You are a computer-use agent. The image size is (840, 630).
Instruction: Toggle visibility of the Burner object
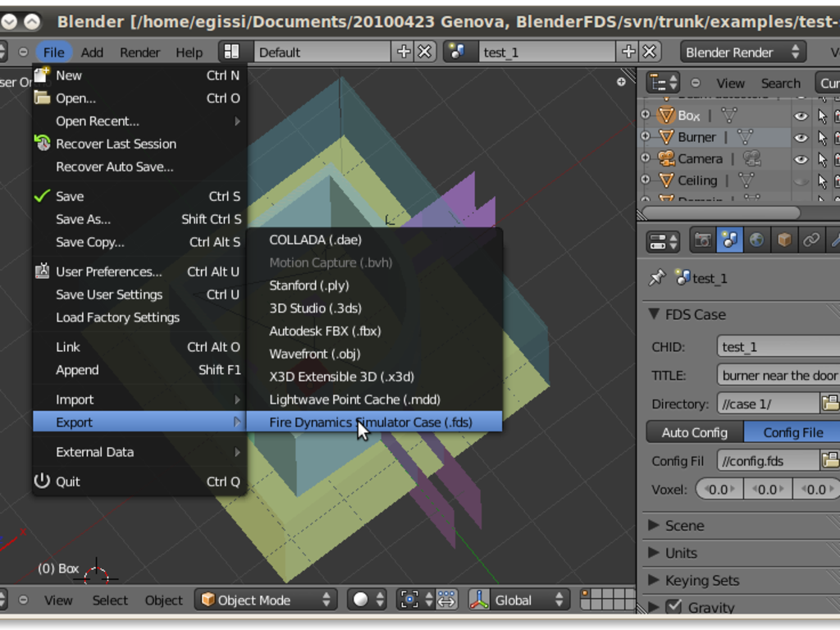(x=801, y=137)
